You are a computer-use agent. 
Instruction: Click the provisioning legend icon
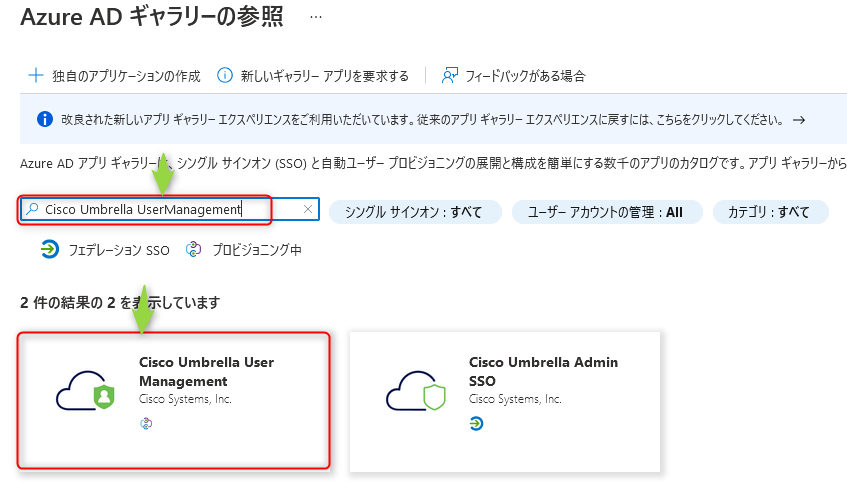coord(193,250)
